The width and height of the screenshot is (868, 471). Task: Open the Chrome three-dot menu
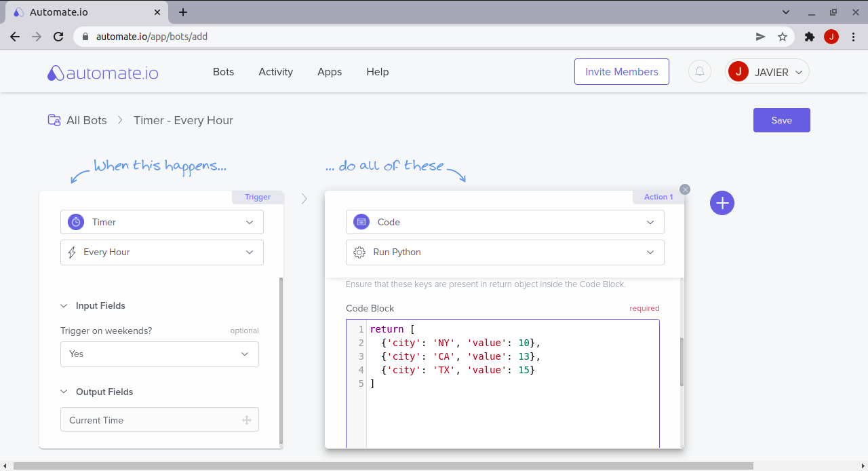pos(852,37)
